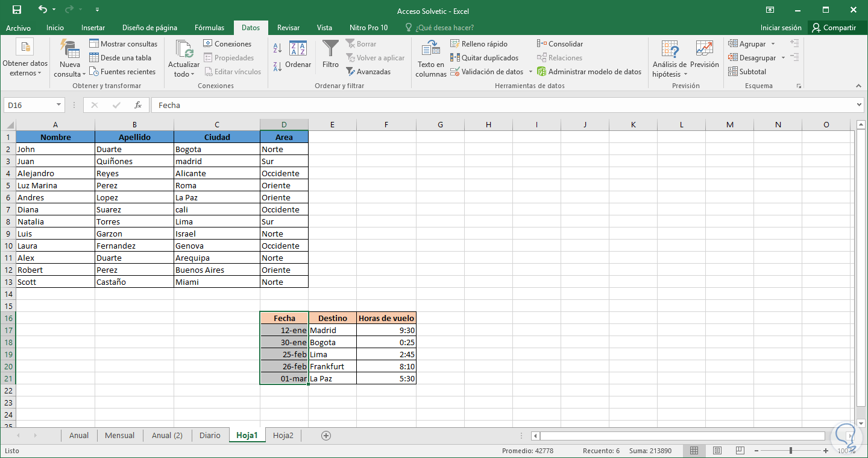Switch to Normal view in status bar

(x=694, y=451)
